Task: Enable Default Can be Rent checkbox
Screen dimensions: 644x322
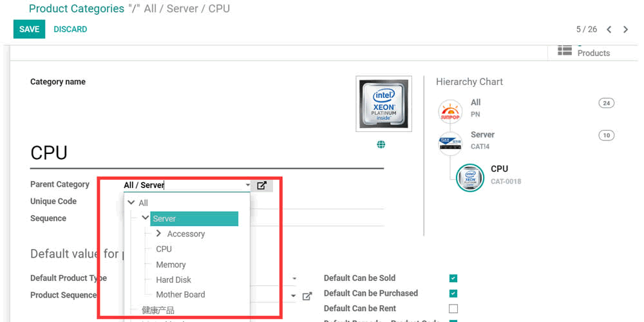Action: [x=453, y=309]
